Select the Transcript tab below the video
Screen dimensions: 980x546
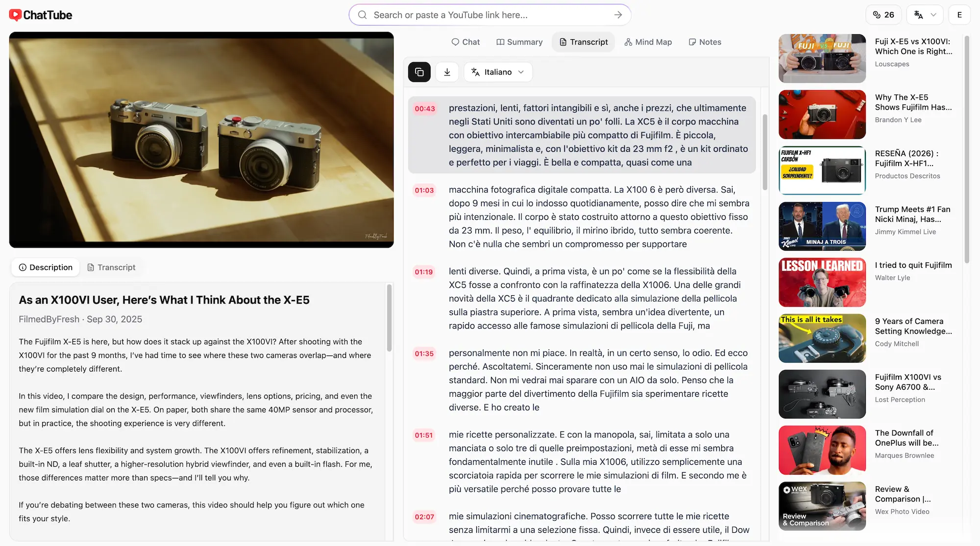(111, 267)
